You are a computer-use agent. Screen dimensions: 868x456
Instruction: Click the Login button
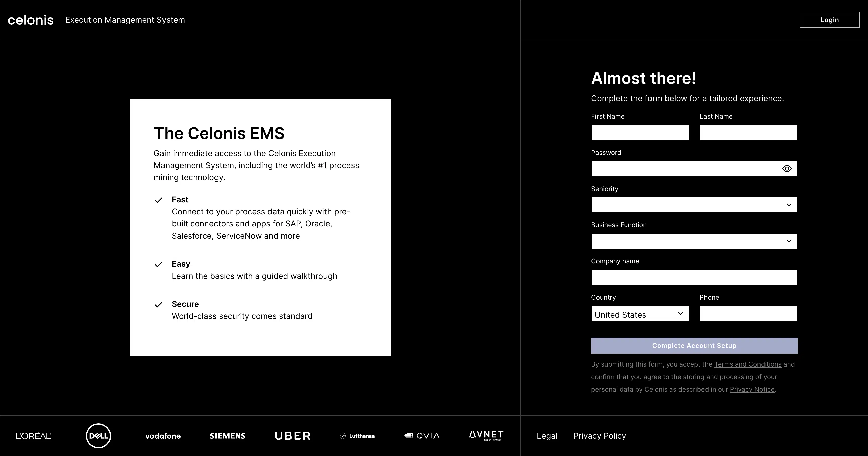830,20
